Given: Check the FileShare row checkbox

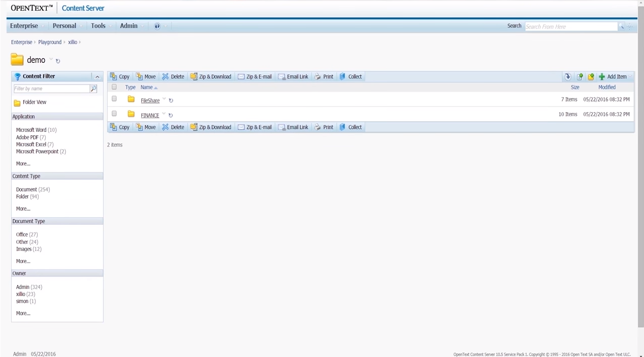Looking at the screenshot, I should coord(114,99).
